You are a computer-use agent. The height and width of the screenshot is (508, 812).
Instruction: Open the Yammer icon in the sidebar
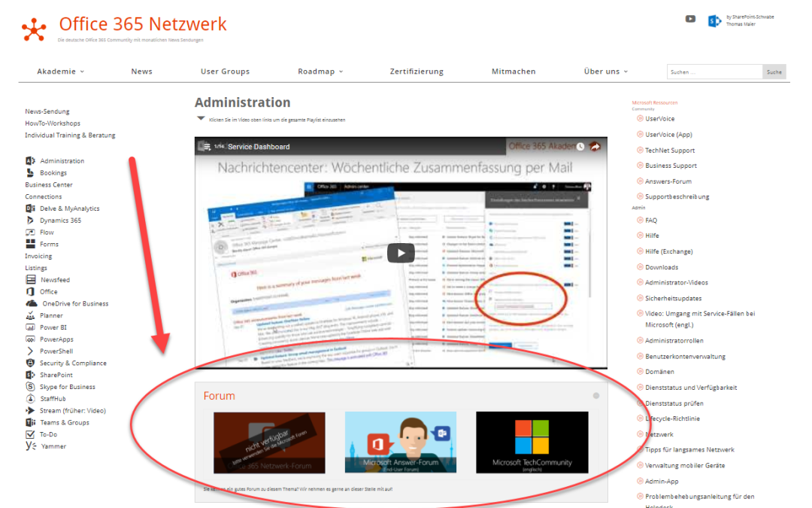pos(31,446)
